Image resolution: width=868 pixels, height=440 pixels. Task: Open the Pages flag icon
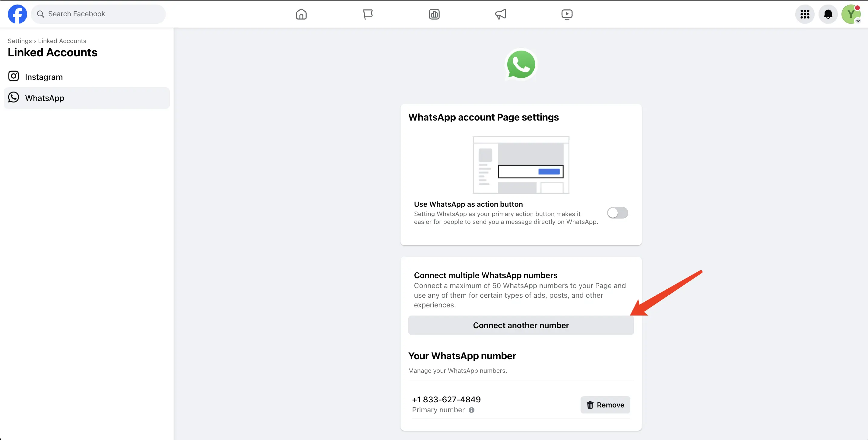368,14
